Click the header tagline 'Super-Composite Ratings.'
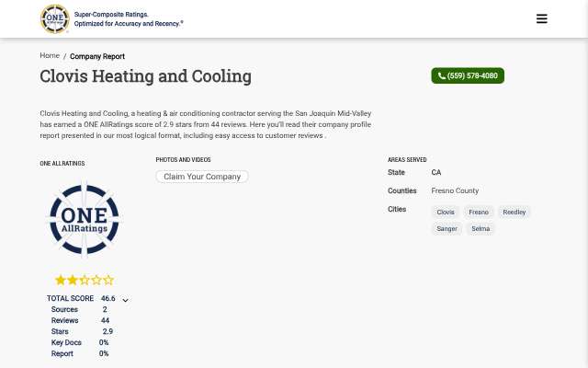The image size is (588, 368). click(x=111, y=15)
